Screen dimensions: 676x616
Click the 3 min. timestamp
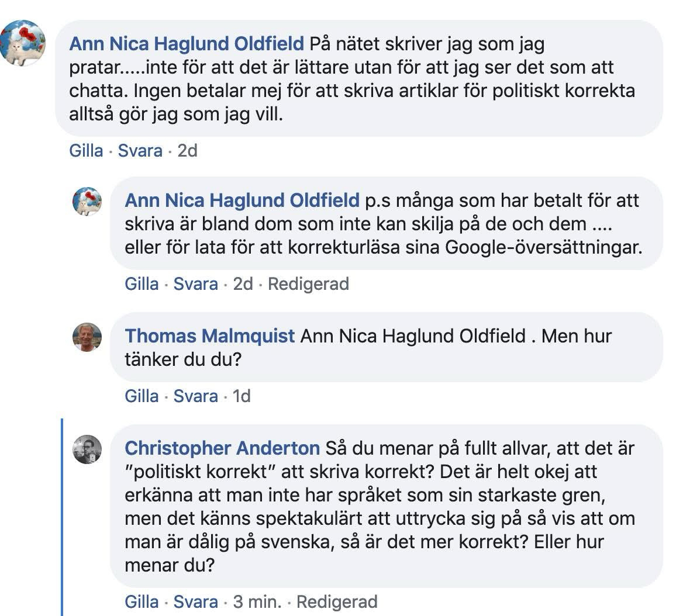(x=257, y=602)
